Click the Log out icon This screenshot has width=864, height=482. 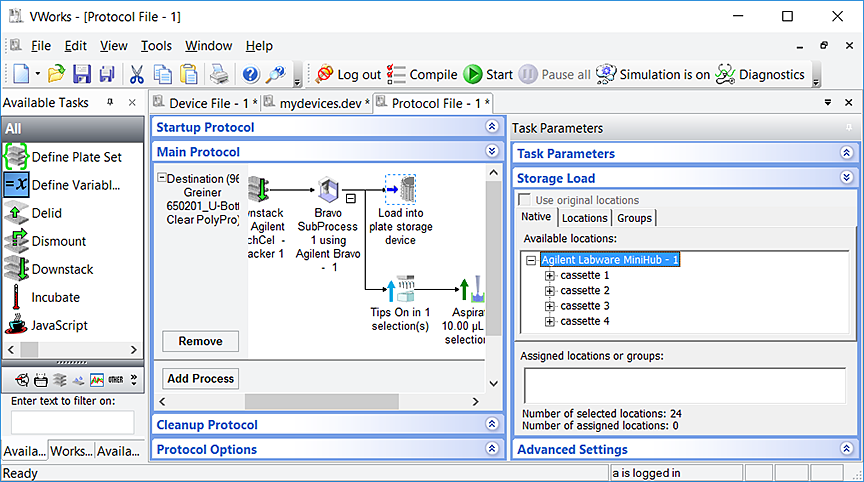[348, 74]
